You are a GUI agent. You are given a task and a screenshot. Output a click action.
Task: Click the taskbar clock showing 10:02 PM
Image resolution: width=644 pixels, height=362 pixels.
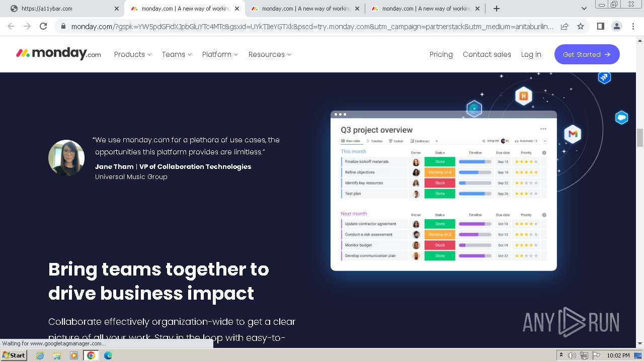(x=618, y=355)
